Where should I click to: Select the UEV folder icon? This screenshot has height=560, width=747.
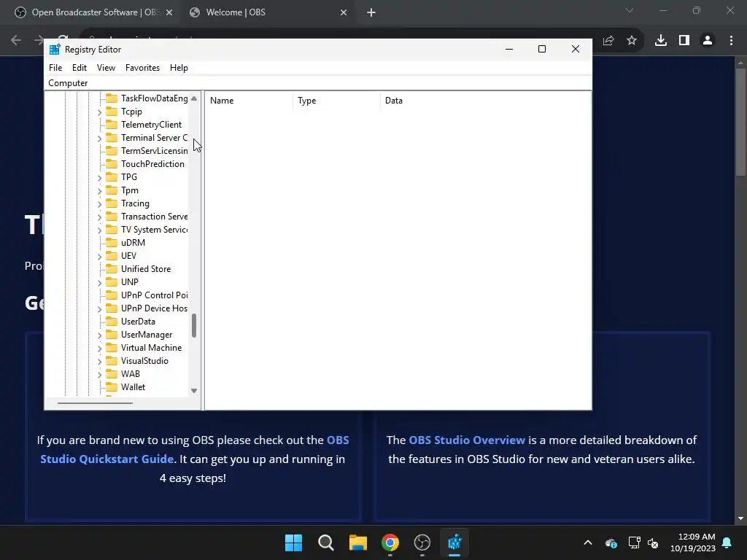[x=112, y=256]
